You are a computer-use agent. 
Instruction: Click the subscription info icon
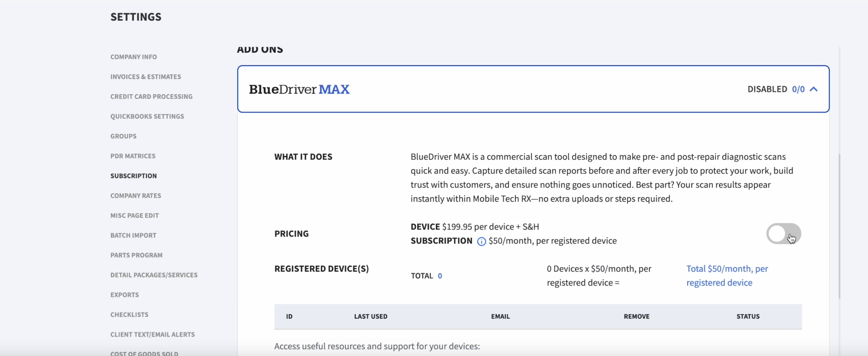pyautogui.click(x=481, y=241)
